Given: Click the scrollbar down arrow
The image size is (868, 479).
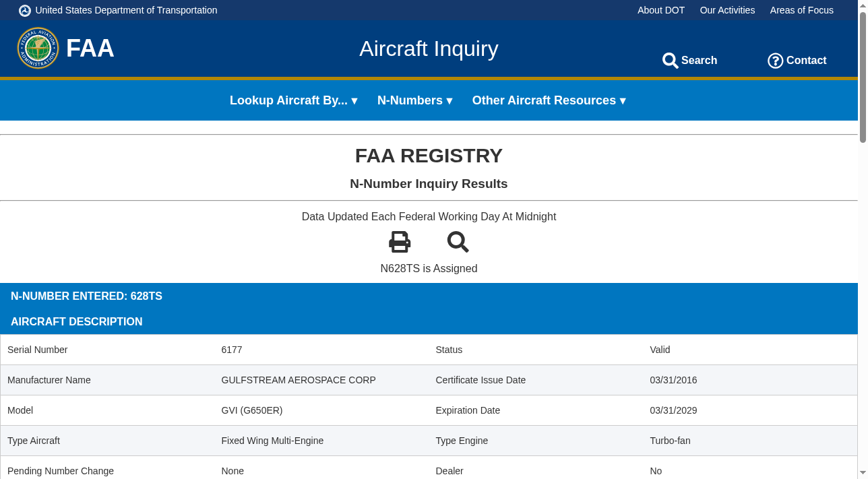Looking at the screenshot, I should click(x=863, y=473).
